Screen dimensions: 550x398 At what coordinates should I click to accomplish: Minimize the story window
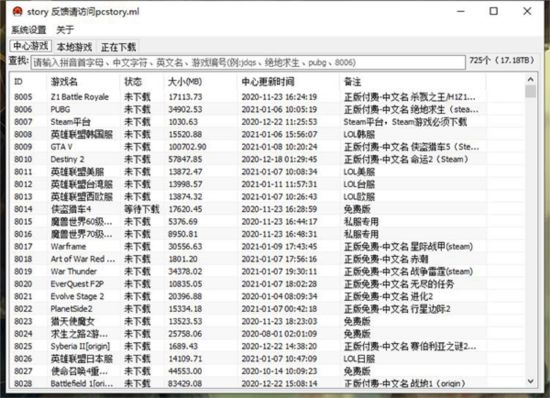tap(461, 12)
